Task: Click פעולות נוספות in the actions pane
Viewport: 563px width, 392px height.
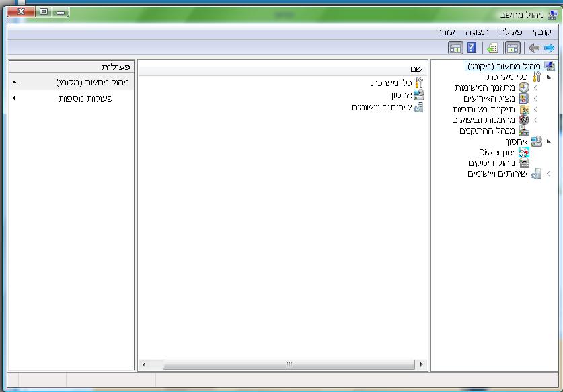Action: [x=85, y=98]
